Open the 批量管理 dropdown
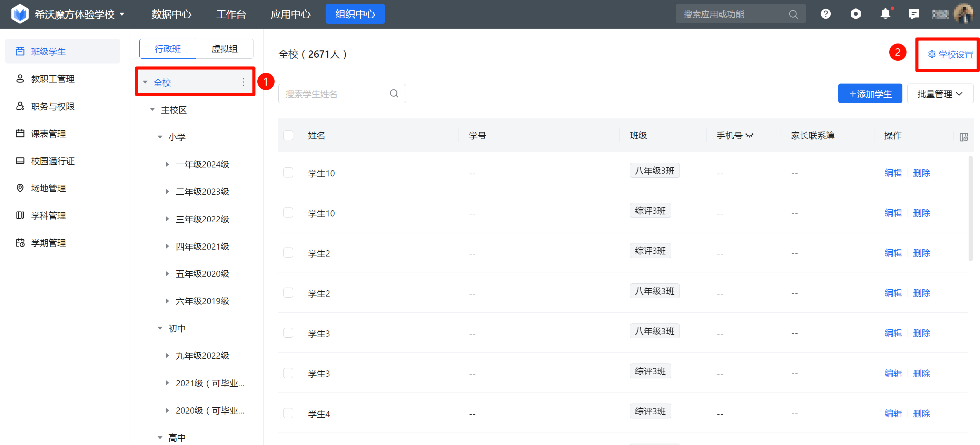980x445 pixels. 940,94
